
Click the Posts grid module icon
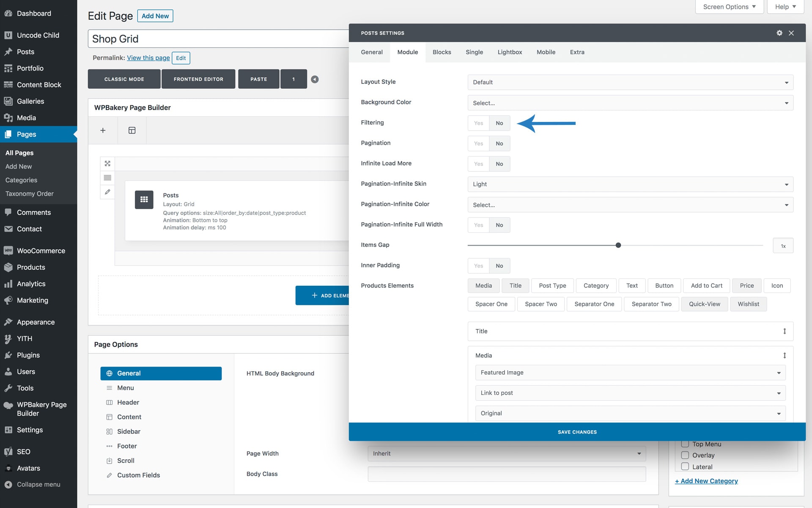144,199
